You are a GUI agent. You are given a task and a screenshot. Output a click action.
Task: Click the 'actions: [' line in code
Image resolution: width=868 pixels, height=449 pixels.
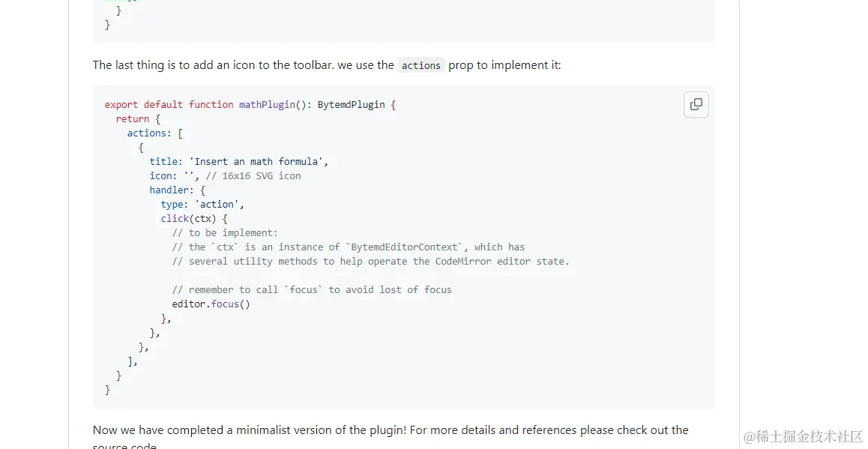coord(154,133)
